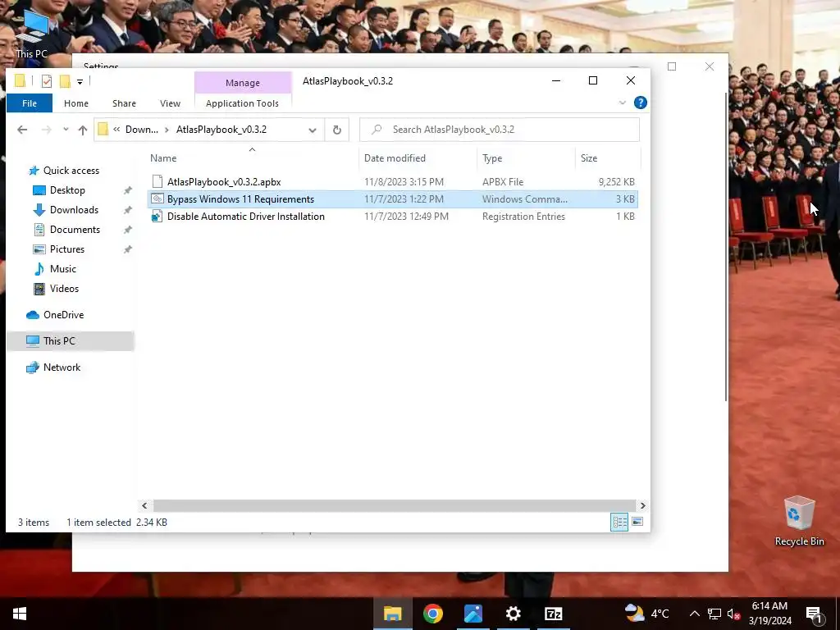The height and width of the screenshot is (630, 840).
Task: Click the Search AtlasPlaybook_v0.3.2 box
Action: tap(500, 130)
